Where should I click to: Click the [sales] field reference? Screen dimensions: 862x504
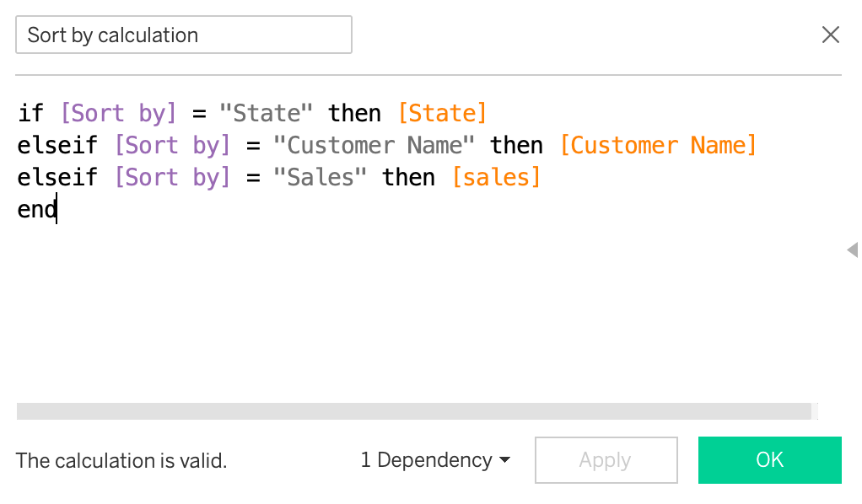[x=496, y=177]
